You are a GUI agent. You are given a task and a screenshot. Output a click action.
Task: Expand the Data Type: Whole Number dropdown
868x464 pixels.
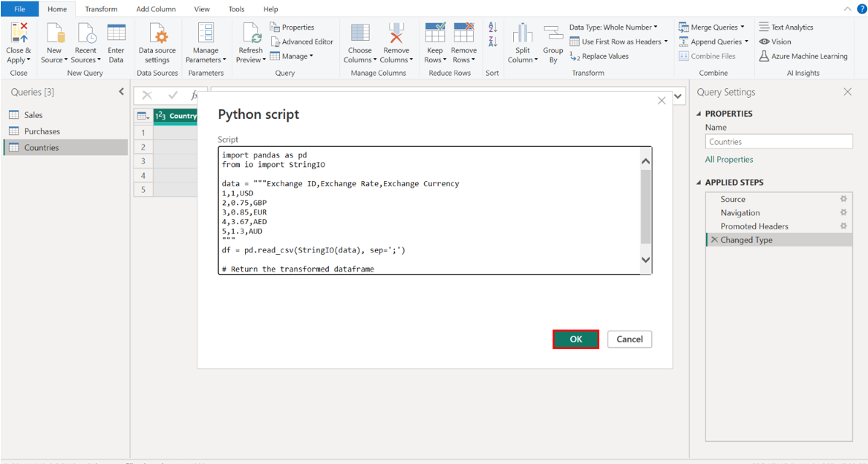pos(613,27)
